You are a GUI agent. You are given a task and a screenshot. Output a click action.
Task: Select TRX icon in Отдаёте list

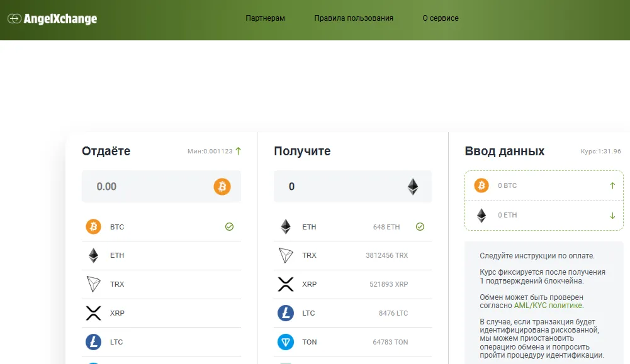pyautogui.click(x=93, y=284)
